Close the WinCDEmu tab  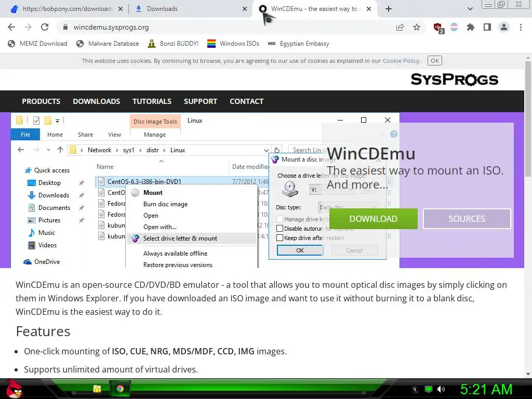click(369, 9)
